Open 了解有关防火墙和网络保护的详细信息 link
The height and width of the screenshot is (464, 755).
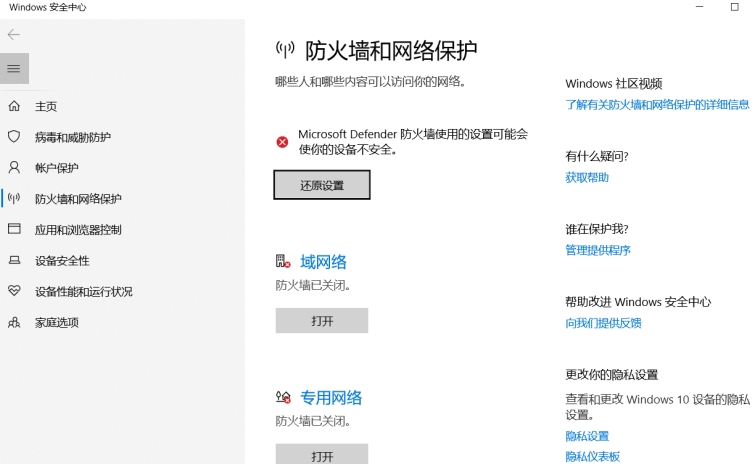(657, 104)
